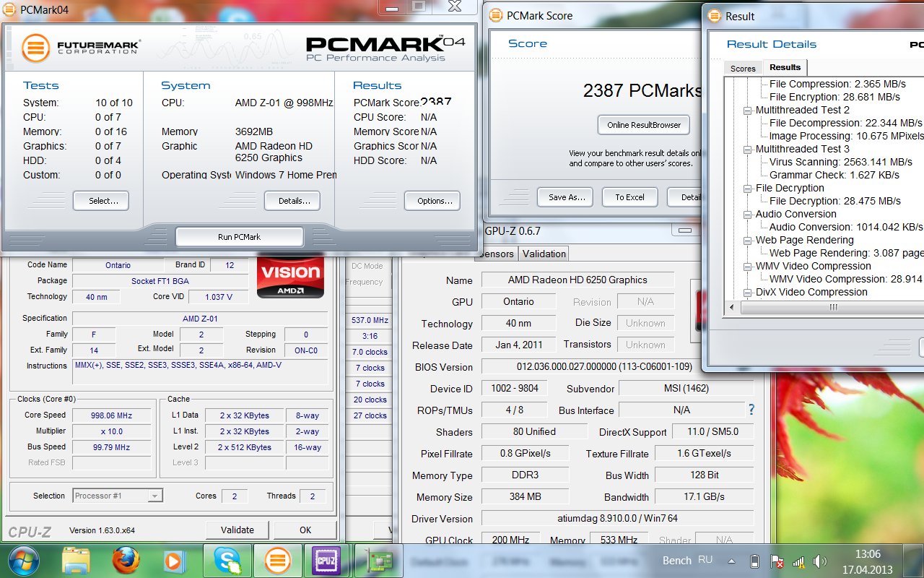Click the volume speaker tray icon
This screenshot has width=924, height=578.
click(x=820, y=561)
